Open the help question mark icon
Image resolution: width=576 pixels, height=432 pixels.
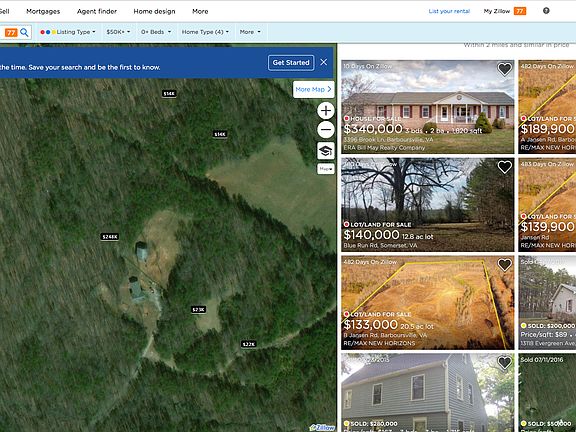click(546, 11)
